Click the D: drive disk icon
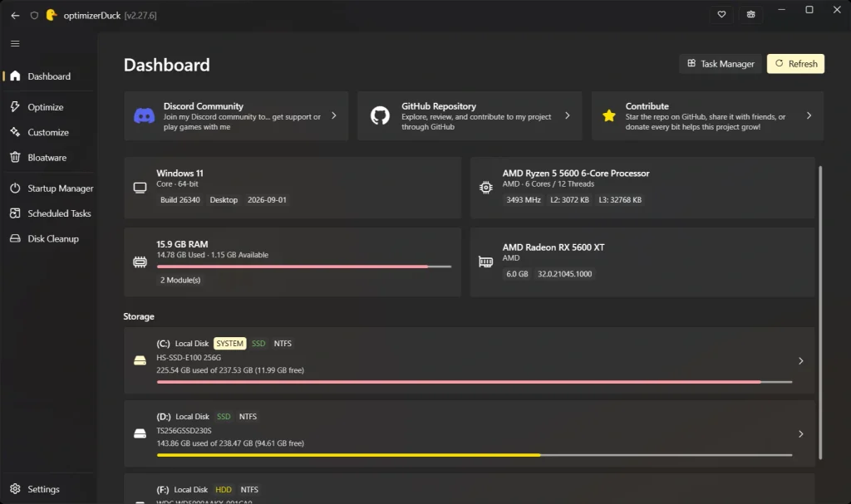The width and height of the screenshot is (851, 504). tap(140, 434)
